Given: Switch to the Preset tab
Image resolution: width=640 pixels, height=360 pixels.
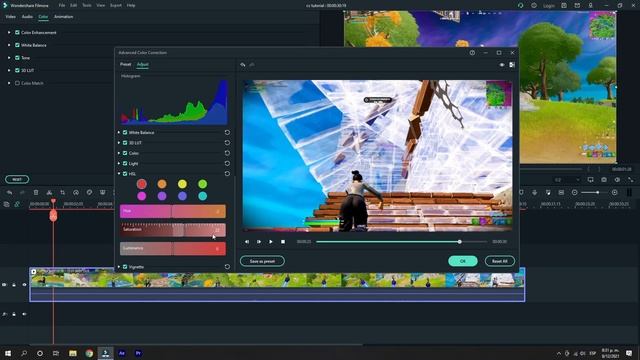Looking at the screenshot, I should point(125,64).
